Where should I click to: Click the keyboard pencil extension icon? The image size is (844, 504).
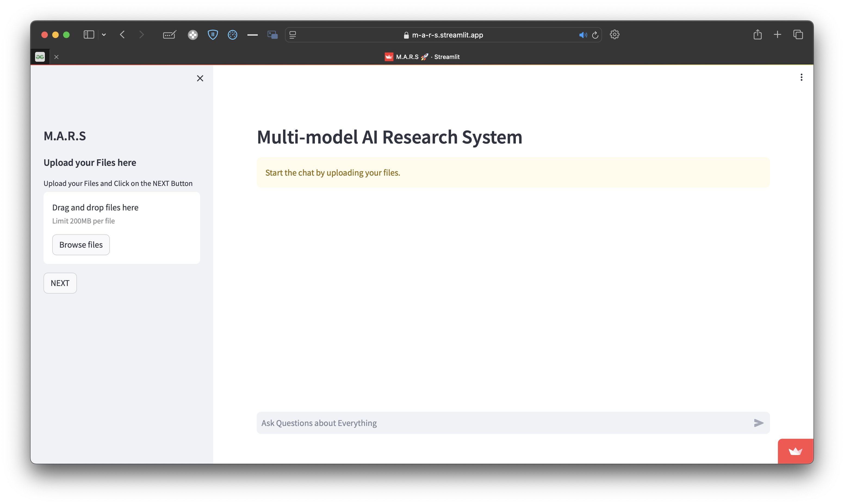[x=169, y=35]
